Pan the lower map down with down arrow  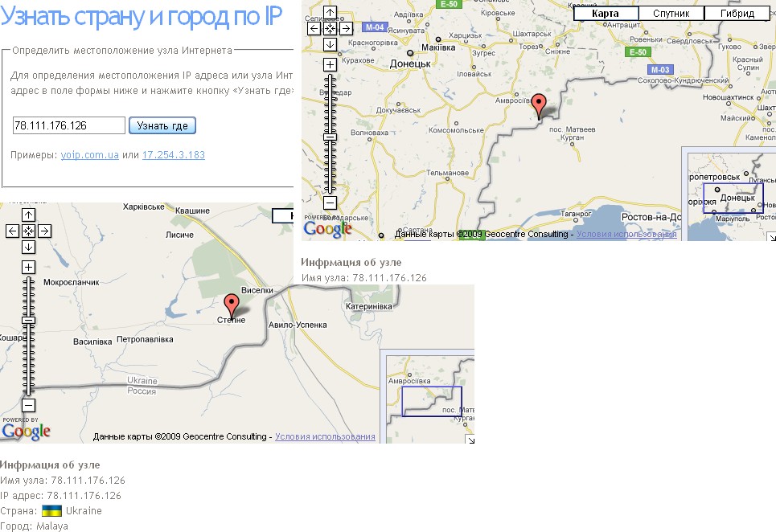[x=28, y=248]
